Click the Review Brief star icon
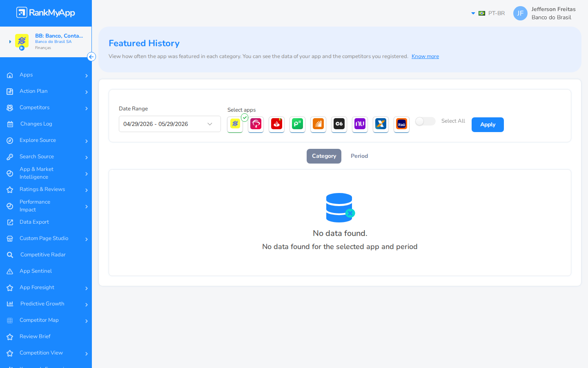Image resolution: width=588 pixels, height=368 pixels. tap(10, 337)
